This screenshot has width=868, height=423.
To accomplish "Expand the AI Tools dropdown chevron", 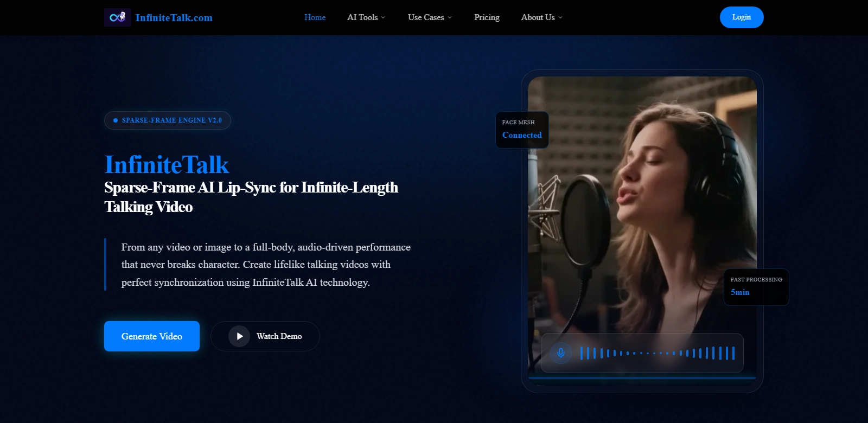I will tap(383, 17).
